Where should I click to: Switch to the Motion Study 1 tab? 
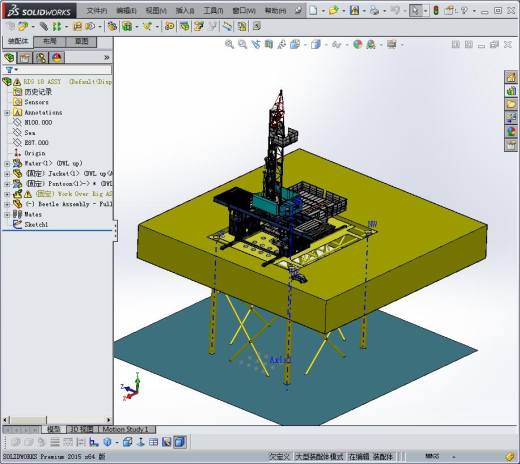(125, 429)
